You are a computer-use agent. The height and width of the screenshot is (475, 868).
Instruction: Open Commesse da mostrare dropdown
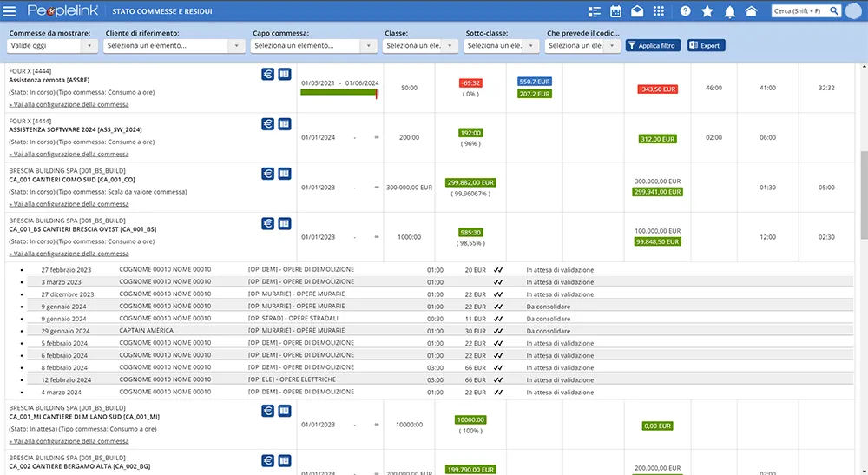(52, 46)
